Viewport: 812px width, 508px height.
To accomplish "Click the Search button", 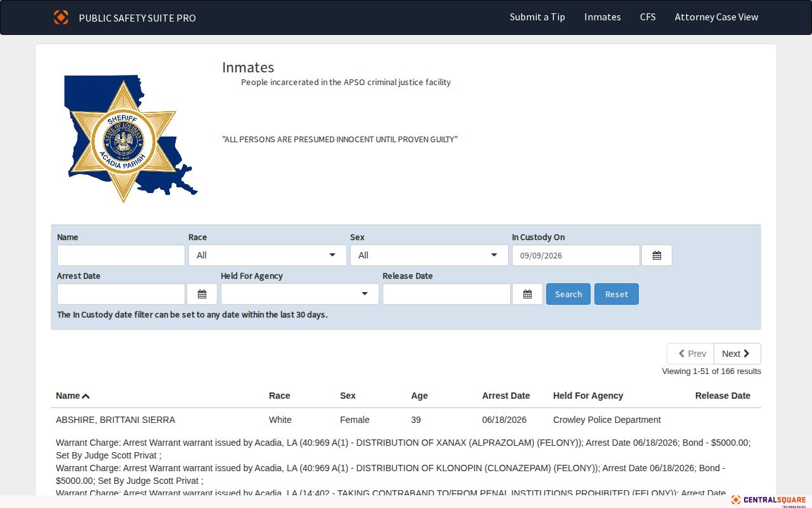I will tap(568, 294).
